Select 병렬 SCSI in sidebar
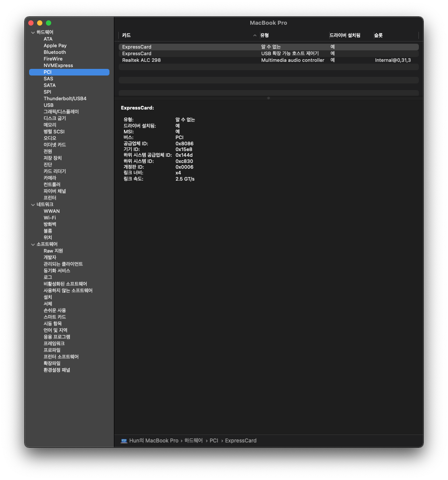The width and height of the screenshot is (448, 480). click(x=54, y=132)
